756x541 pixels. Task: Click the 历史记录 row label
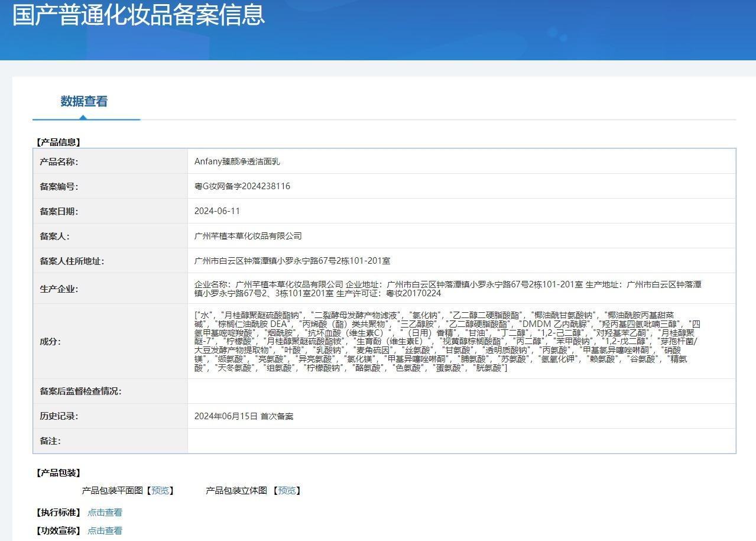59,416
